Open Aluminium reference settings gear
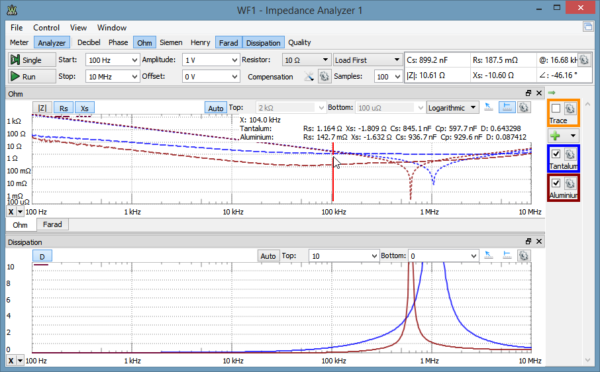 pos(570,183)
